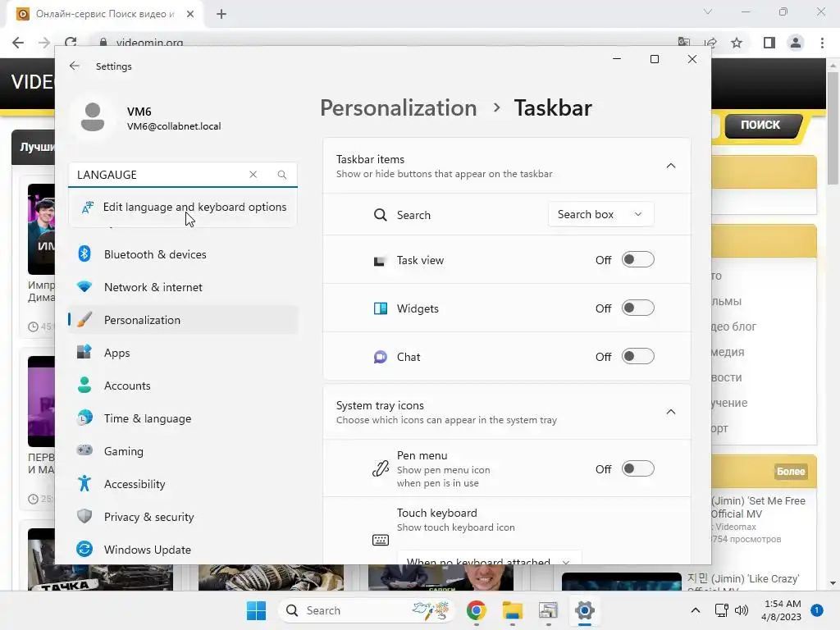The image size is (840, 630).
Task: Open Chrome profile avatar
Action: click(x=796, y=43)
